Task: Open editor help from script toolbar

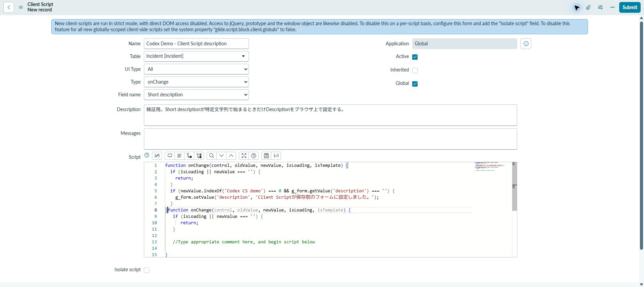Action: (254, 156)
